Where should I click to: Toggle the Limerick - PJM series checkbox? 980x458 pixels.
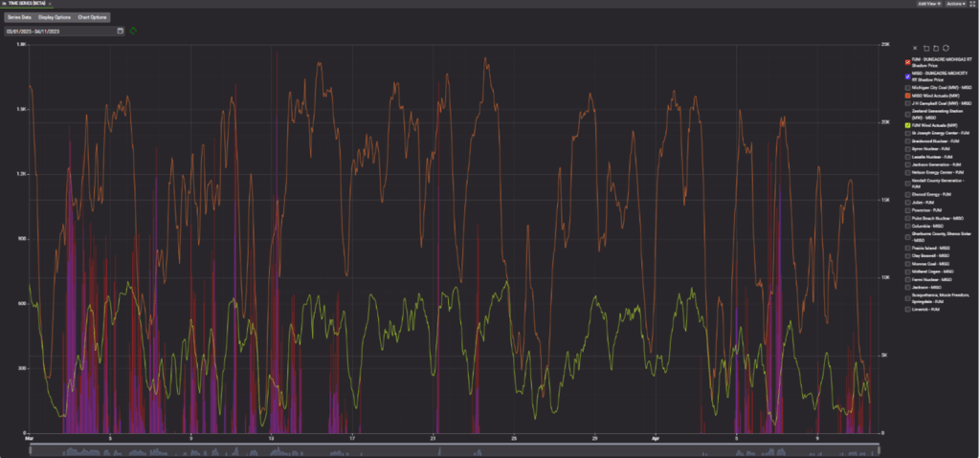[907, 310]
